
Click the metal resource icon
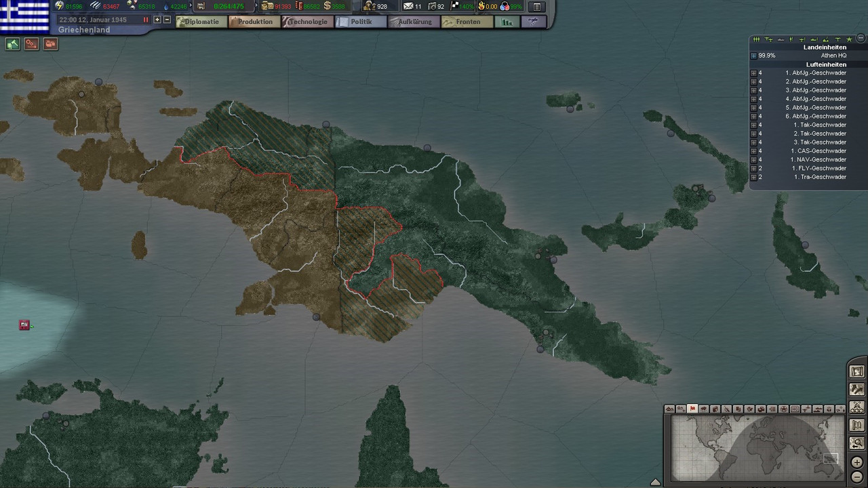click(x=96, y=6)
